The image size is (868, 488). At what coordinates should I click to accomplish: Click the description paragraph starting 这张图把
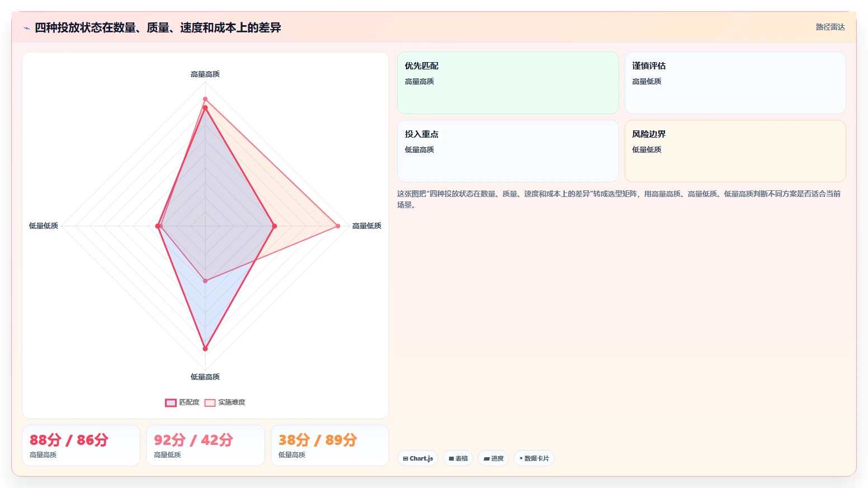click(x=619, y=199)
